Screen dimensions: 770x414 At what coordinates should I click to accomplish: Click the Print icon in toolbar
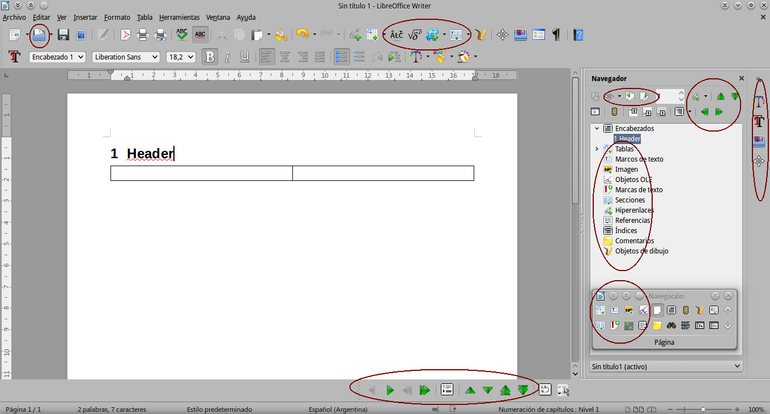(x=142, y=35)
